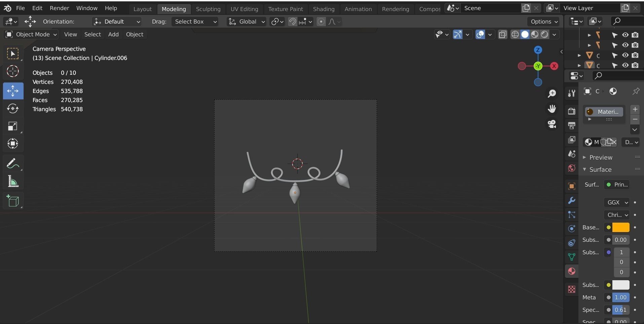Open the GGX distribution dropdown

coord(617,202)
